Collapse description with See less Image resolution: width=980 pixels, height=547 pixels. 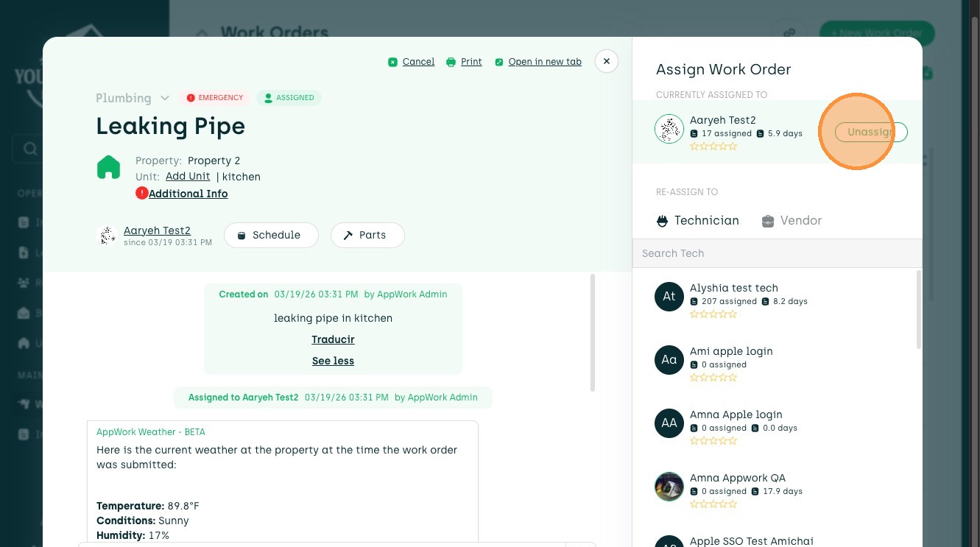click(333, 361)
